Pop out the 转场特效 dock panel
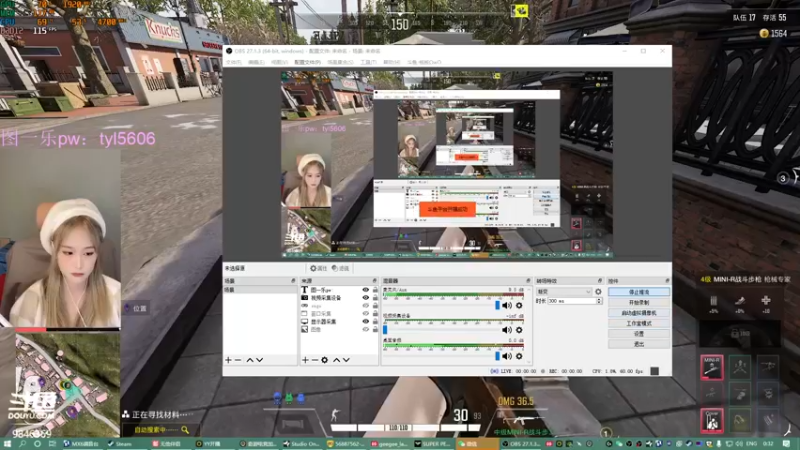Image resolution: width=800 pixels, height=450 pixels. pos(600,281)
